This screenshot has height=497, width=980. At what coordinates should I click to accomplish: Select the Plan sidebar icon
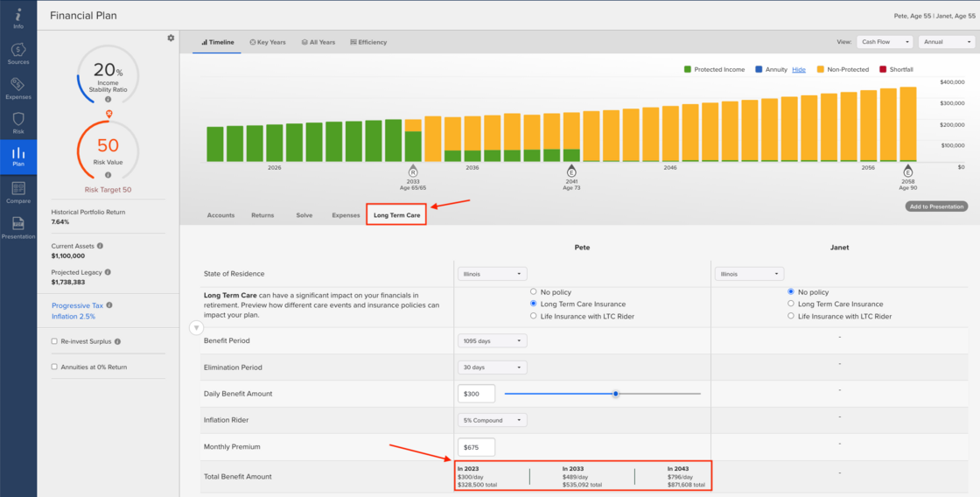[18, 157]
